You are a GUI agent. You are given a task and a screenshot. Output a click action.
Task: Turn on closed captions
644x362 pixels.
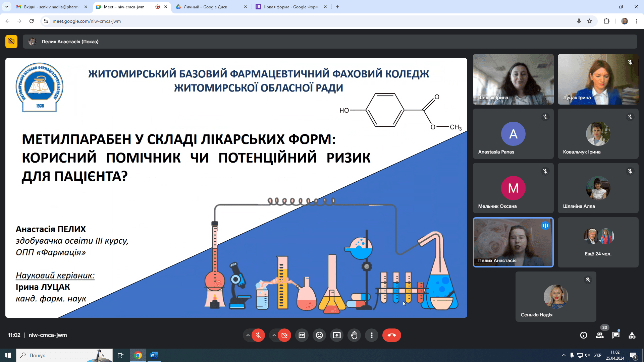302,335
